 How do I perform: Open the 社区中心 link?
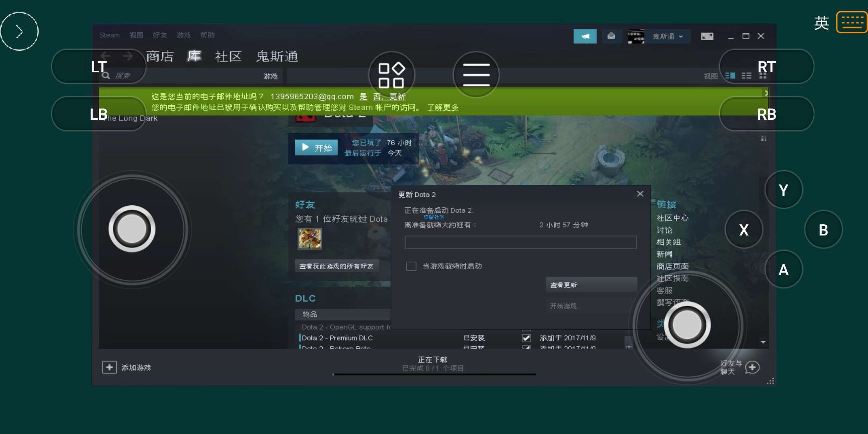(x=672, y=218)
